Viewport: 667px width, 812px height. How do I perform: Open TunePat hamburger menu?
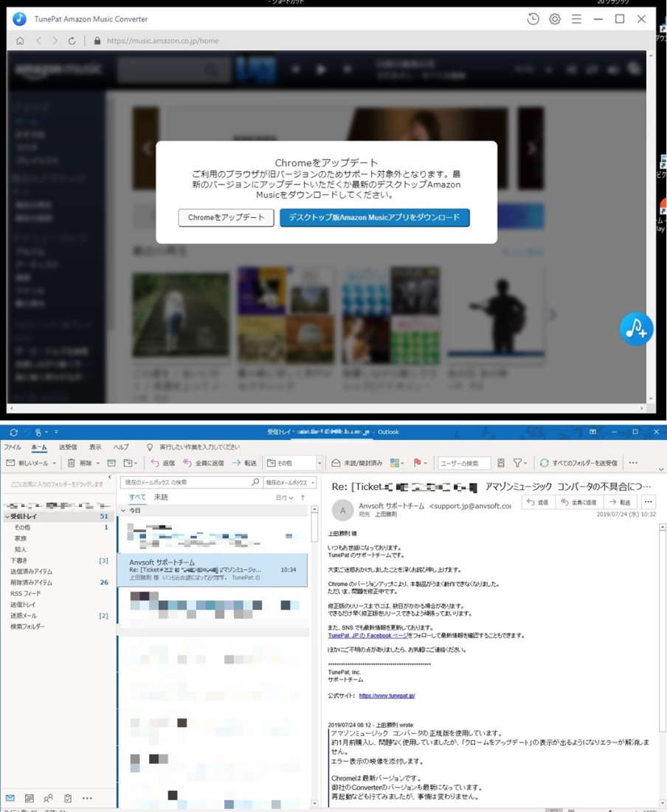tap(576, 19)
